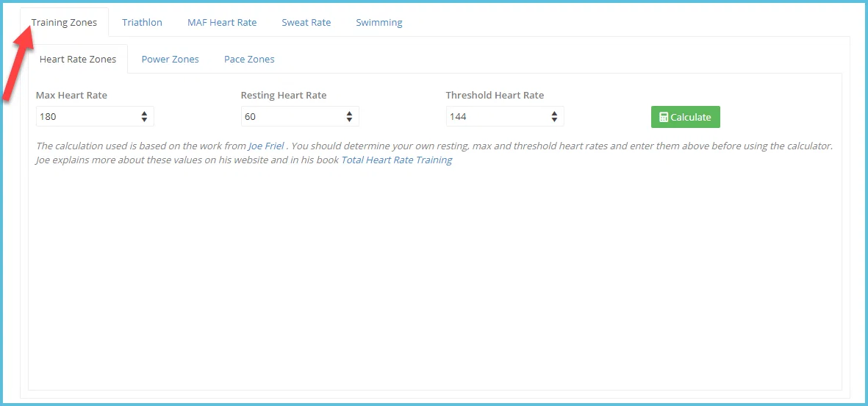868x406 pixels.
Task: Click the calculator icon on Calculate button
Action: click(x=664, y=118)
